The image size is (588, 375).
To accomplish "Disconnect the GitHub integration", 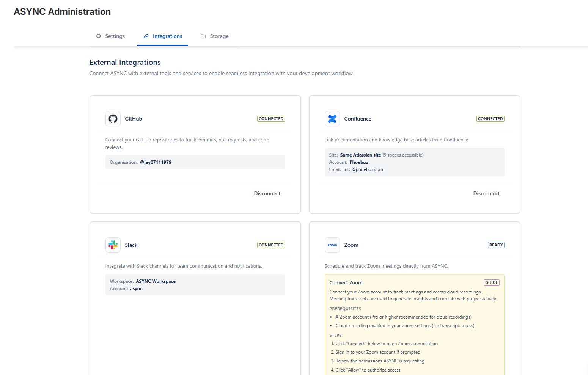I will [x=267, y=193].
